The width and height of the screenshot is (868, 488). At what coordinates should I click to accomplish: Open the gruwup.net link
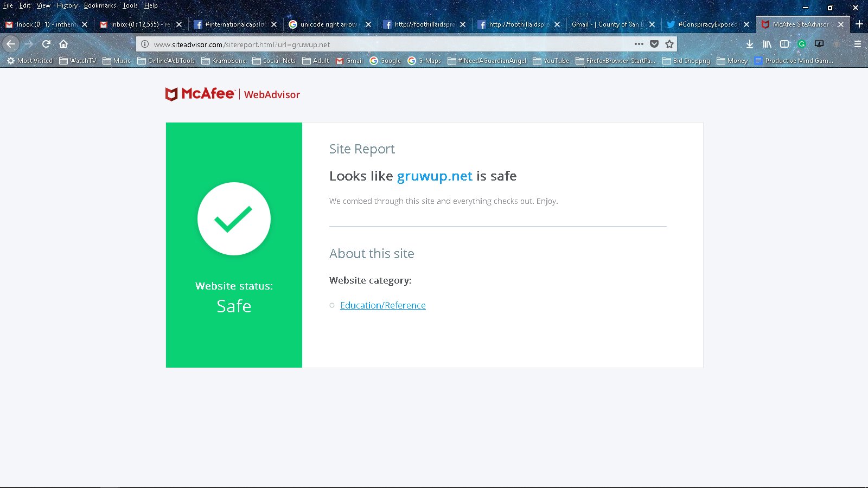click(435, 176)
